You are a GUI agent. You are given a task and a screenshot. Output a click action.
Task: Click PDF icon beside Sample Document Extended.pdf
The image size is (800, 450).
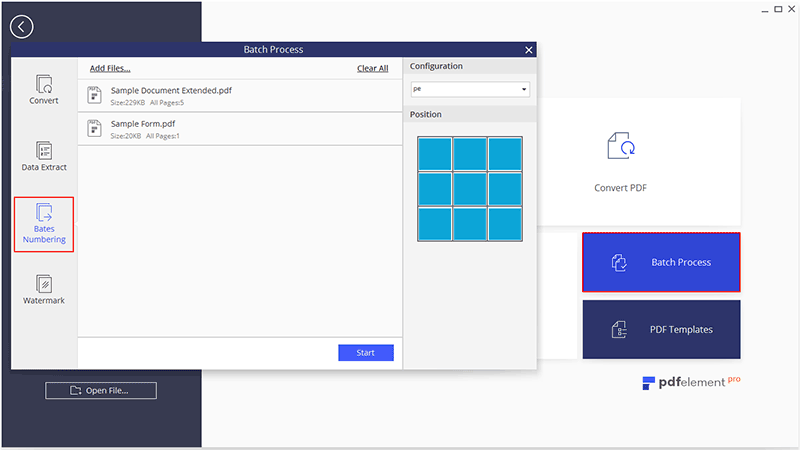94,95
